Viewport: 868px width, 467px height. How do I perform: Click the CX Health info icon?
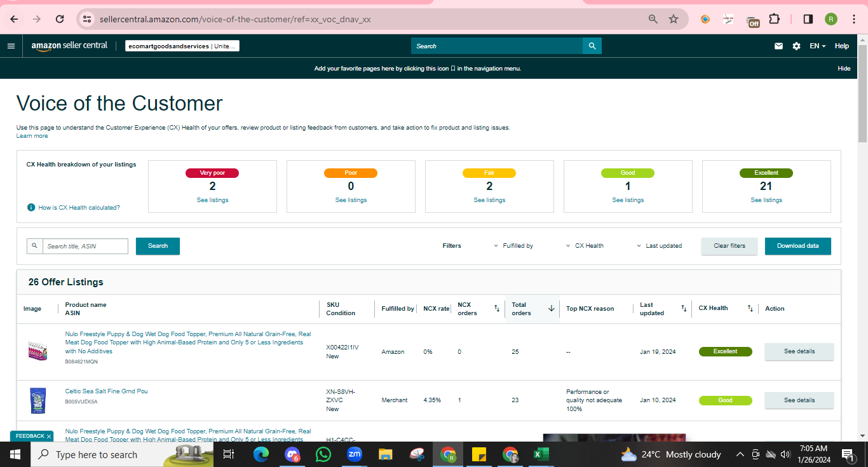coord(31,208)
